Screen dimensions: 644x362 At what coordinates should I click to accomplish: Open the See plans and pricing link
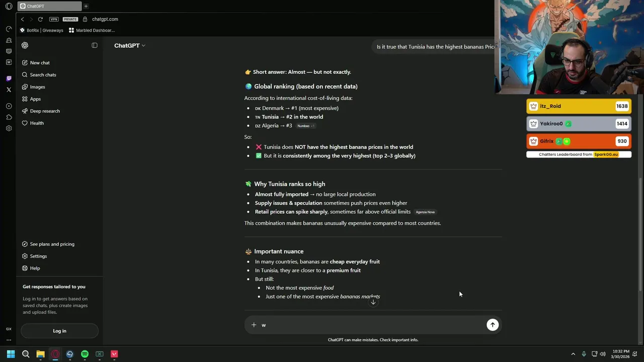click(52, 244)
